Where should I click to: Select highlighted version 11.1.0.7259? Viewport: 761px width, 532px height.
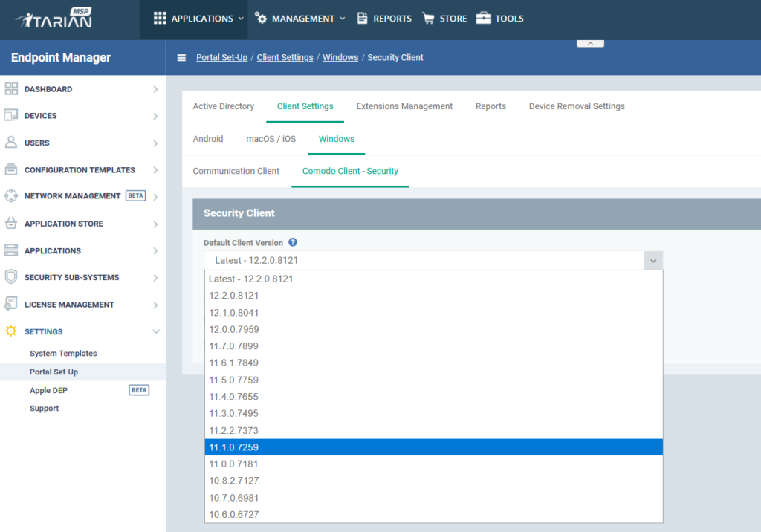434,447
